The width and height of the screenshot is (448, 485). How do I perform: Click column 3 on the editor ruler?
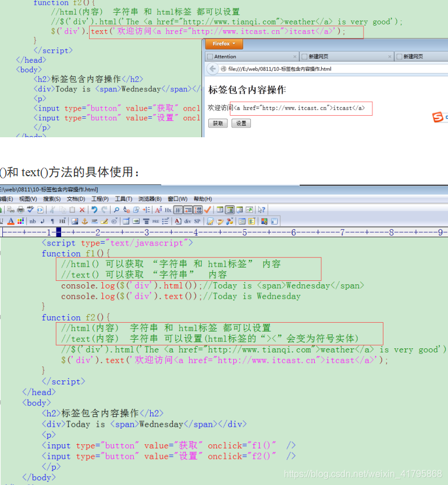[x=147, y=232]
